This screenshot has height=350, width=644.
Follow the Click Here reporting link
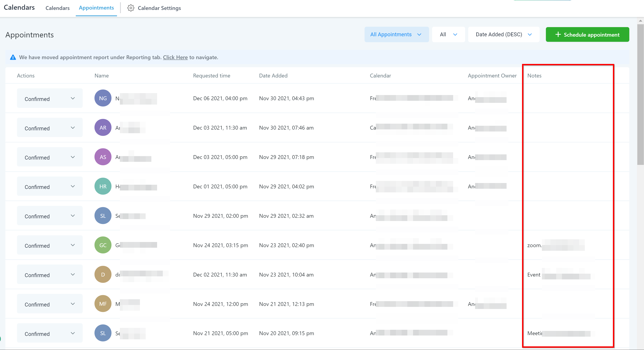(175, 57)
